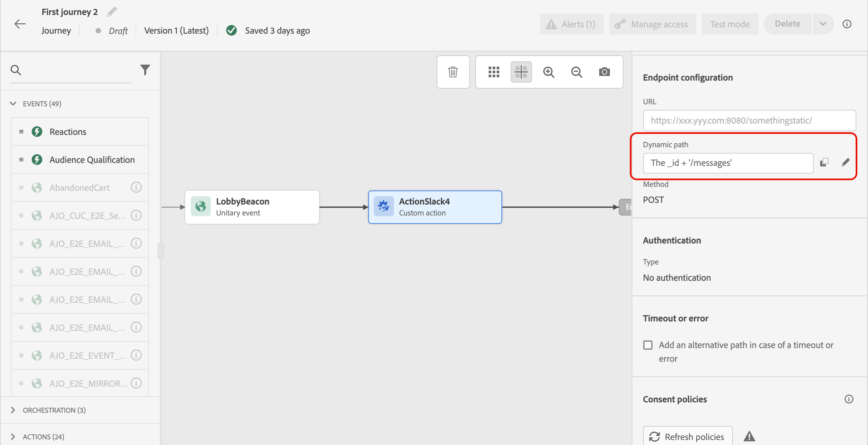
Task: Select the Audience Qualification event item
Action: 92,160
